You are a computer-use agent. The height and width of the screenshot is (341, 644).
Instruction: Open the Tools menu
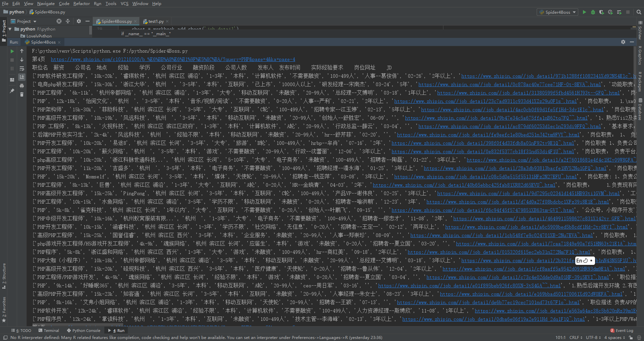pyautogui.click(x=111, y=3)
